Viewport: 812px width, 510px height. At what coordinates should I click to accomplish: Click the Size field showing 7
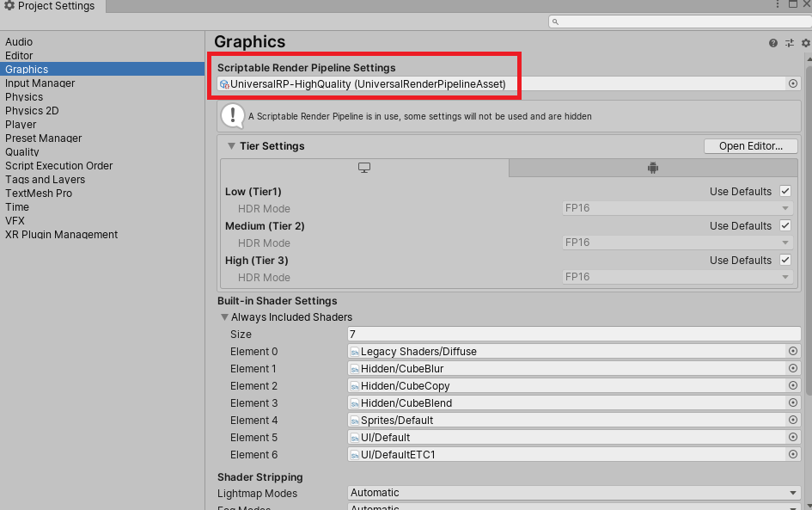574,334
